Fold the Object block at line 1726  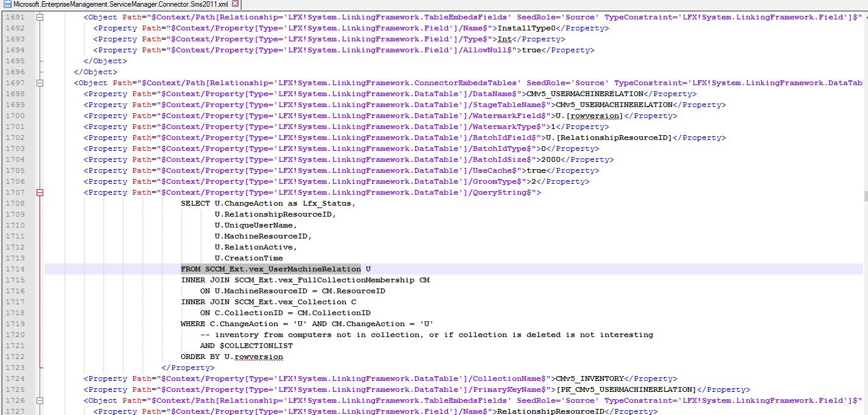pos(40,400)
